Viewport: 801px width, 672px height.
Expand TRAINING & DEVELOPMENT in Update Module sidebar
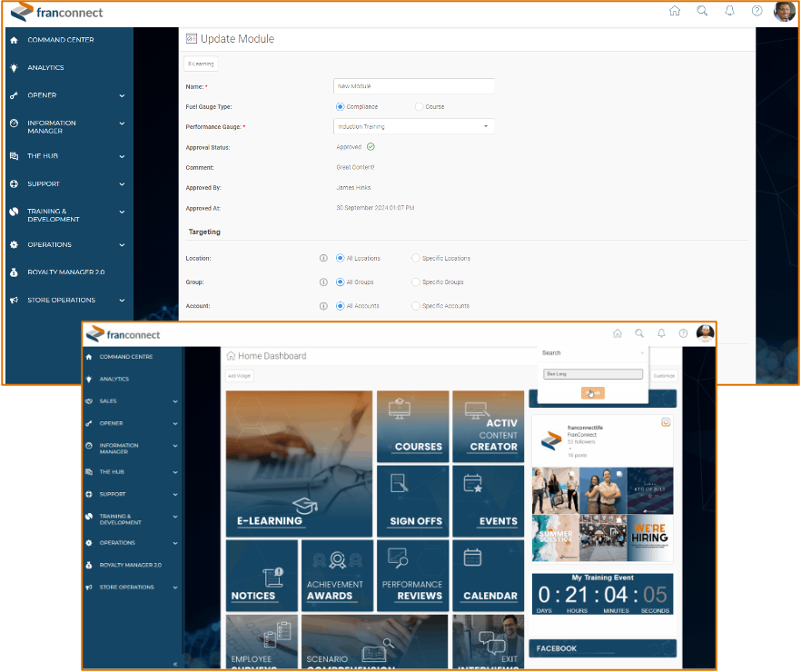coord(122,212)
